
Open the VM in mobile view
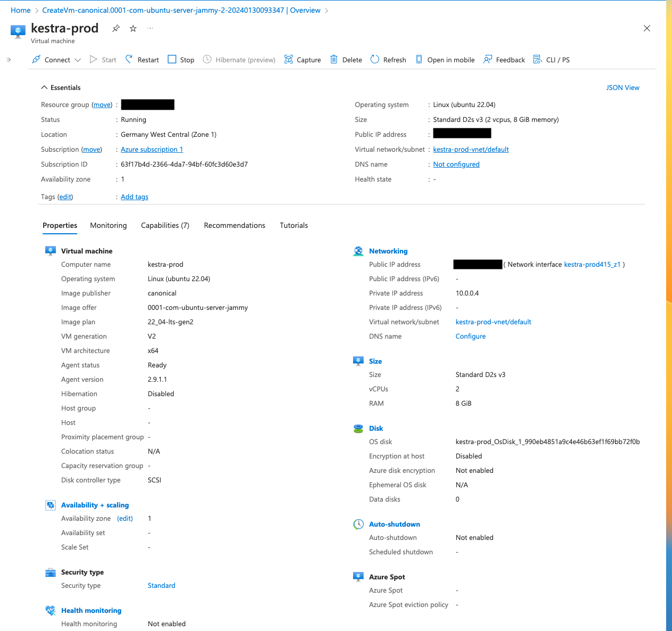coord(445,60)
